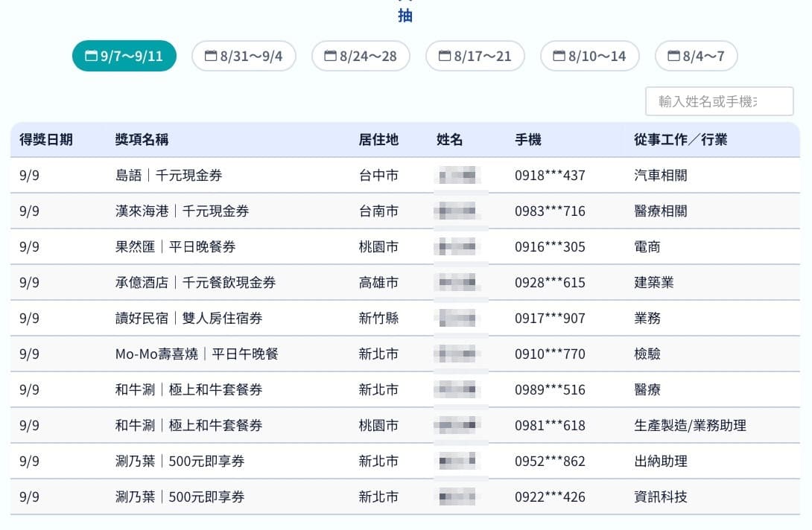Click phone number 0928***615

[x=550, y=283]
